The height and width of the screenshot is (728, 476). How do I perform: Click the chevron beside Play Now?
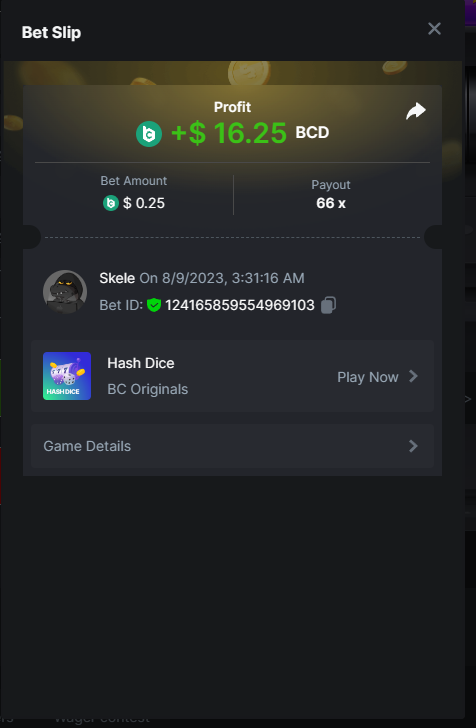tap(413, 377)
